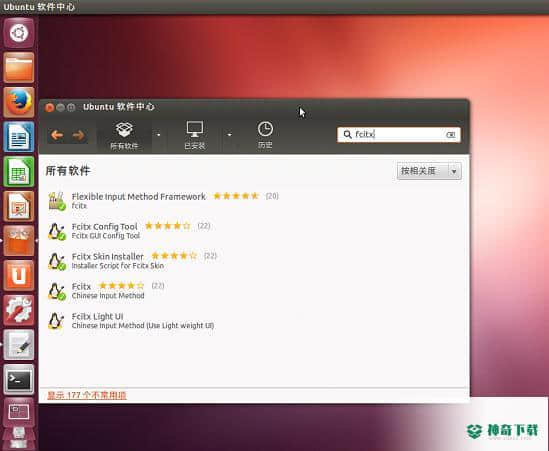
Task: Select the Fcitx Light UI entry
Action: tap(254, 321)
